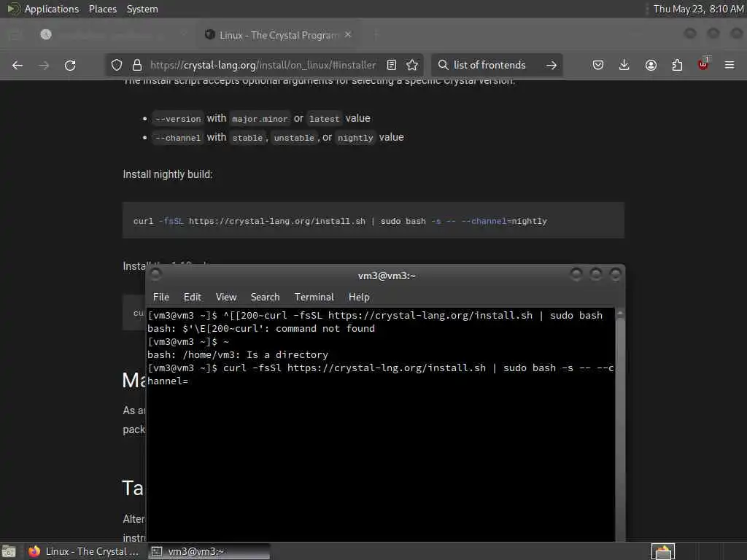The height and width of the screenshot is (560, 747).
Task: Switch to Firefox via taskbar button
Action: coord(84,551)
